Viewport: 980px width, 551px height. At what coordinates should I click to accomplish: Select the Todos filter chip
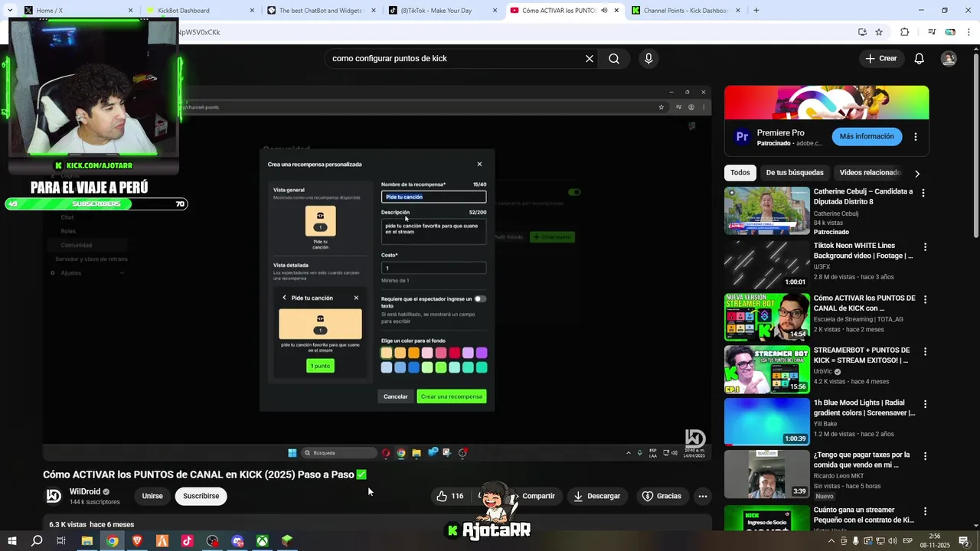[x=740, y=173]
